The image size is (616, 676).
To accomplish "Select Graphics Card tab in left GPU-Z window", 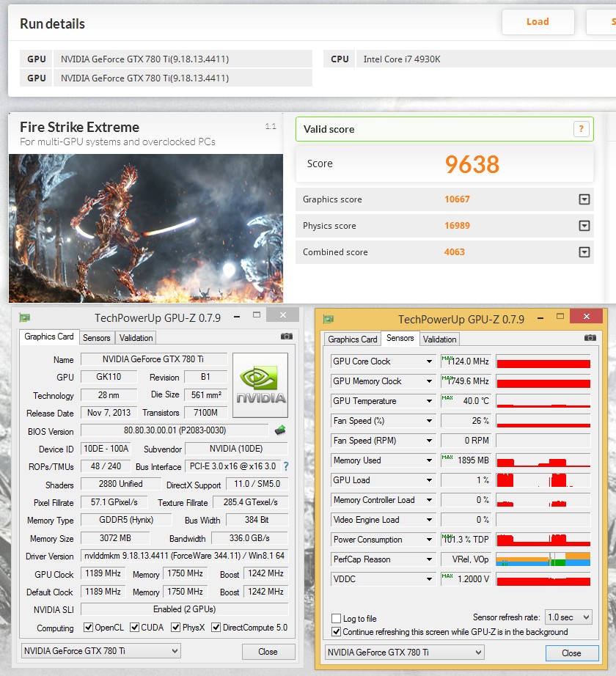I will pyautogui.click(x=48, y=337).
